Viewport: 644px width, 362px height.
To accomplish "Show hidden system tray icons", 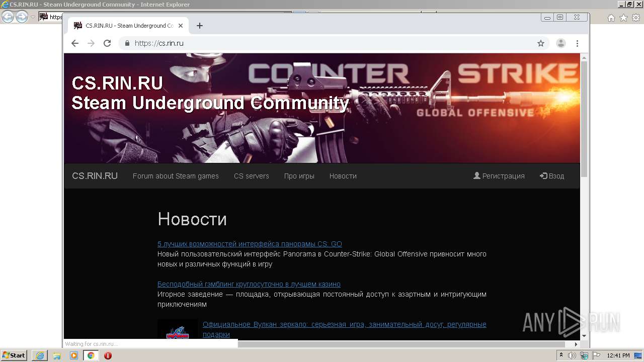I will pyautogui.click(x=561, y=355).
